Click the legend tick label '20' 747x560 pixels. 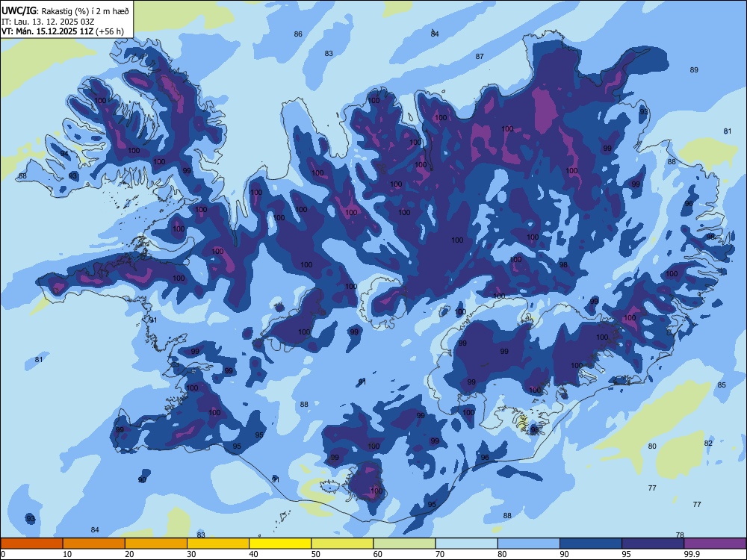129,554
